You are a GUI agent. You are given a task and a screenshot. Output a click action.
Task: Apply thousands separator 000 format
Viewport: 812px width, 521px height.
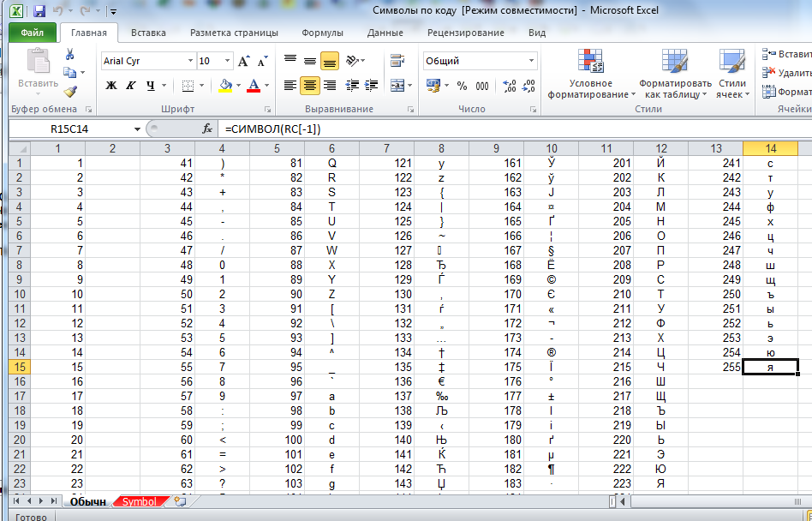click(482, 86)
